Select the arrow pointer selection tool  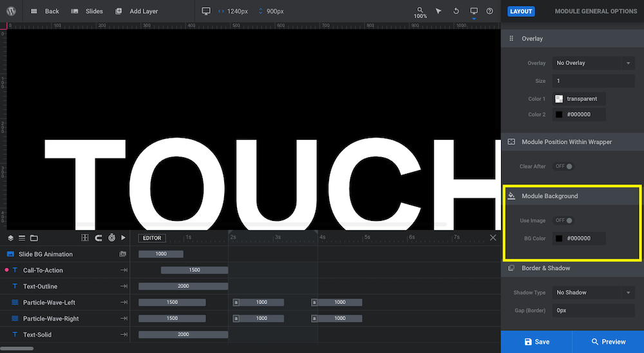point(439,11)
